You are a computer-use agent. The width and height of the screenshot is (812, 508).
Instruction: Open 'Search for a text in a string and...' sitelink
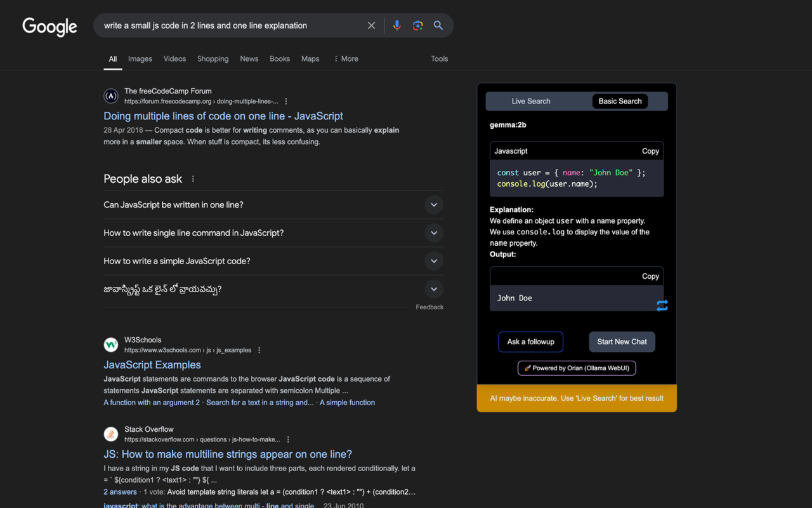click(x=259, y=403)
